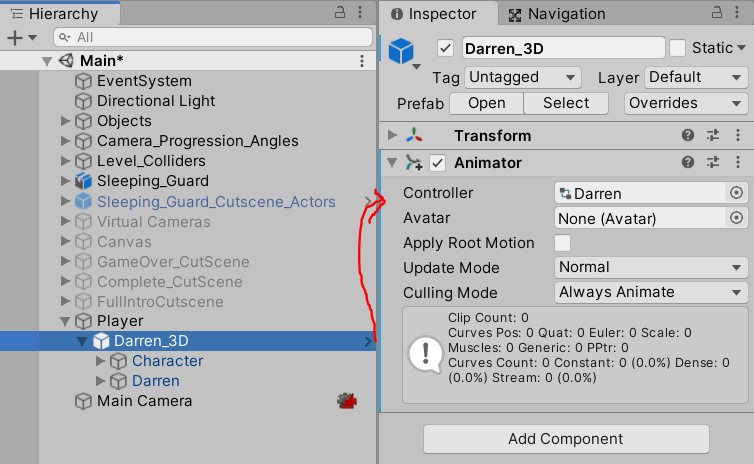Image resolution: width=754 pixels, height=464 pixels.
Task: Expand the Transform component foldout
Action: click(392, 136)
